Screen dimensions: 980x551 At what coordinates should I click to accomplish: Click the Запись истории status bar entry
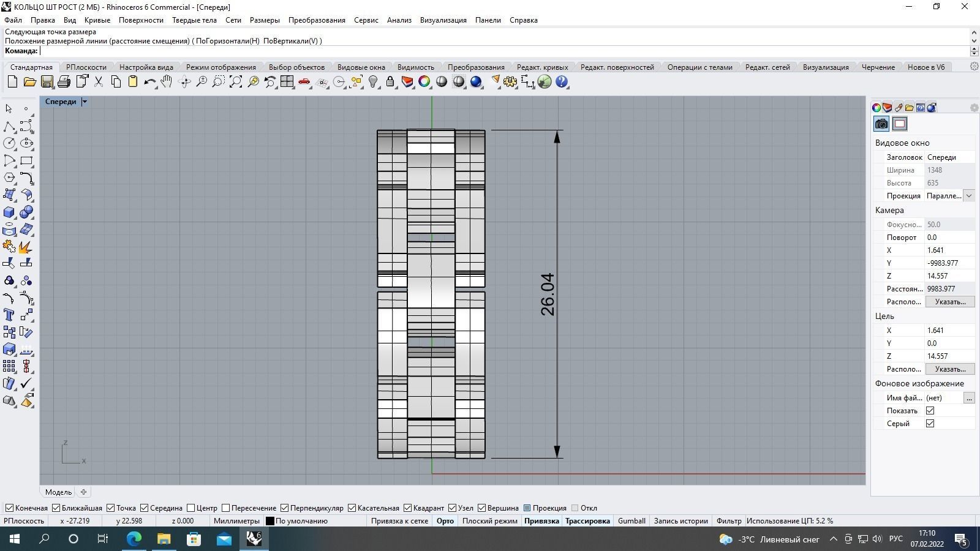680,521
